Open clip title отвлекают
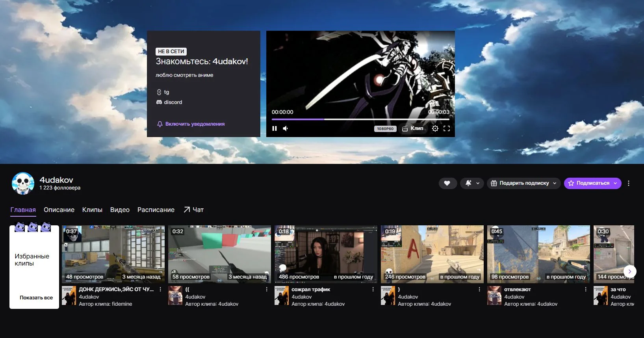 (518, 290)
